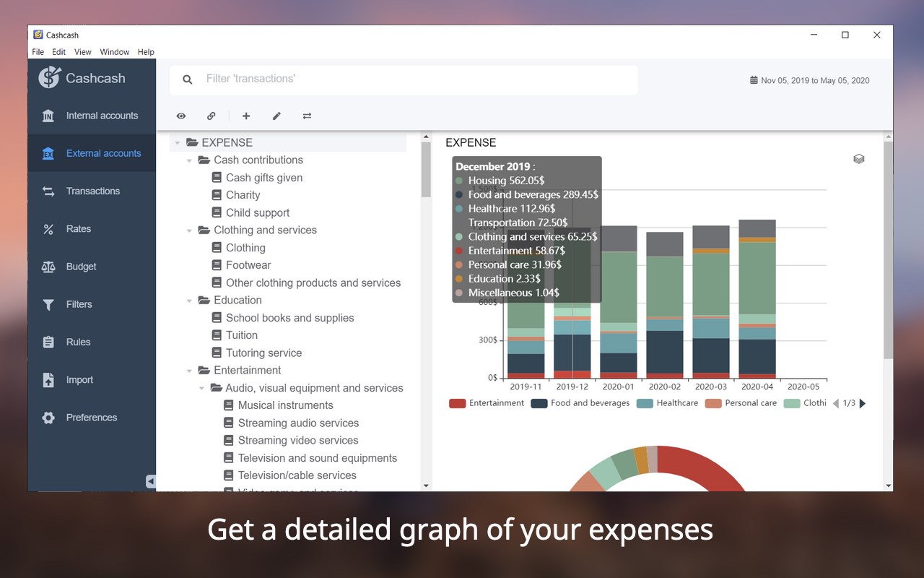Image resolution: width=924 pixels, height=578 pixels.
Task: Click the link chain toolbar icon
Action: (212, 116)
